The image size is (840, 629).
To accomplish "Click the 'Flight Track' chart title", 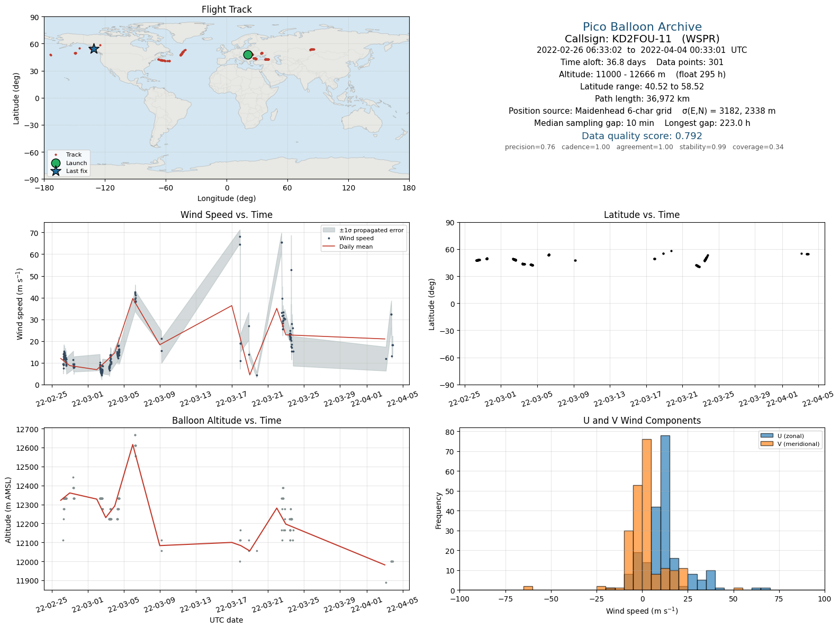I will click(x=227, y=10).
